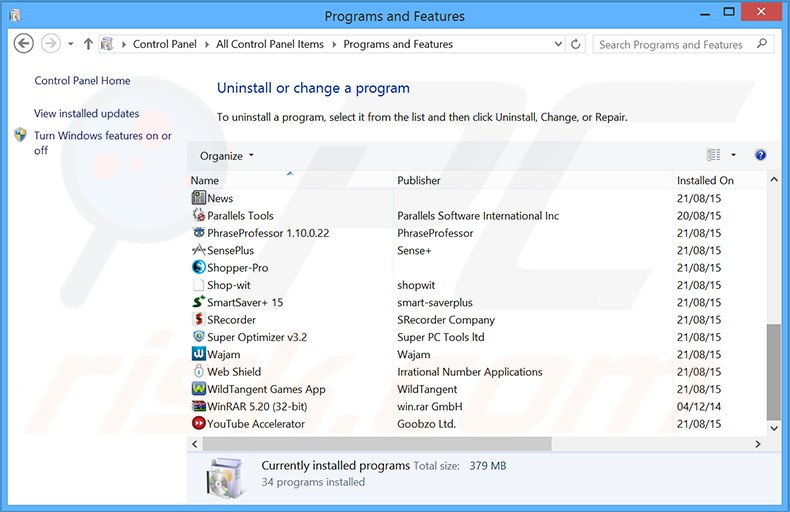
Task: Click the Parallels Tools icon
Action: 199,215
